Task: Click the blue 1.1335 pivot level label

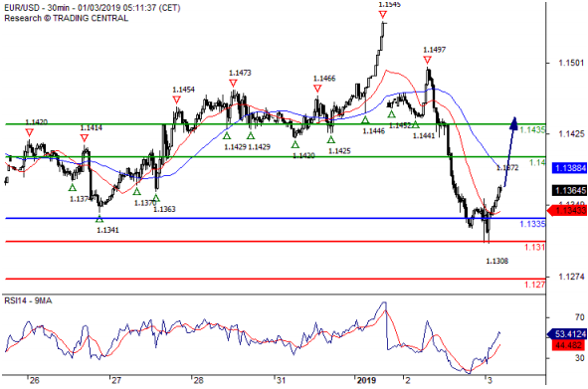Action: click(x=532, y=224)
